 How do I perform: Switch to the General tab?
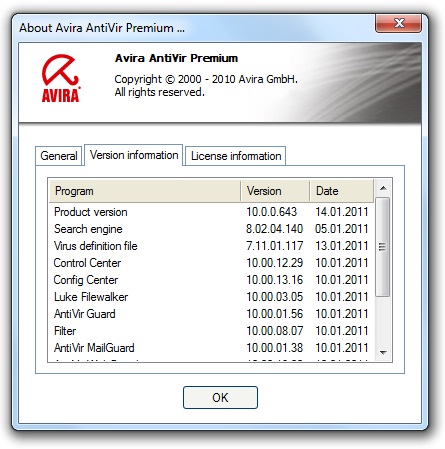(59, 156)
